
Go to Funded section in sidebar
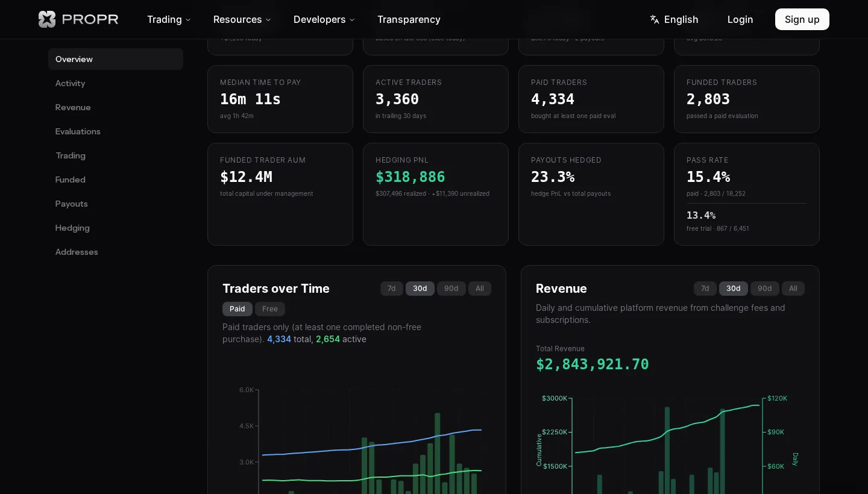pyautogui.click(x=116, y=180)
